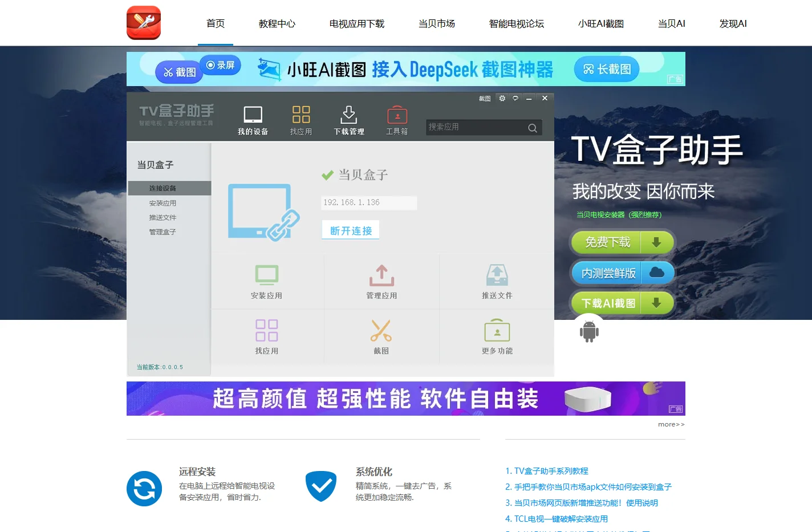Viewport: 812px width, 532px height.
Task: Click the 当贝盒子 sidebar heading
Action: pyautogui.click(x=155, y=165)
